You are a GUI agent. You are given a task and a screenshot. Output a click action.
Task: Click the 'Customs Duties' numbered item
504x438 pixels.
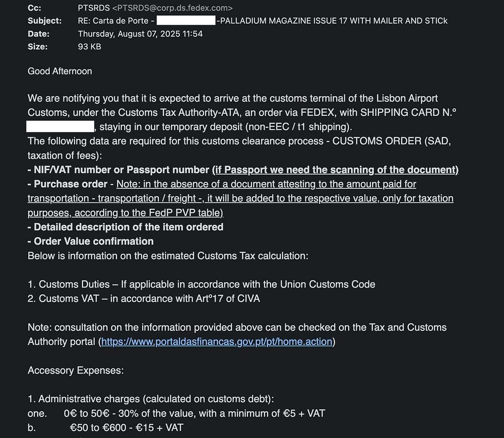(202, 284)
